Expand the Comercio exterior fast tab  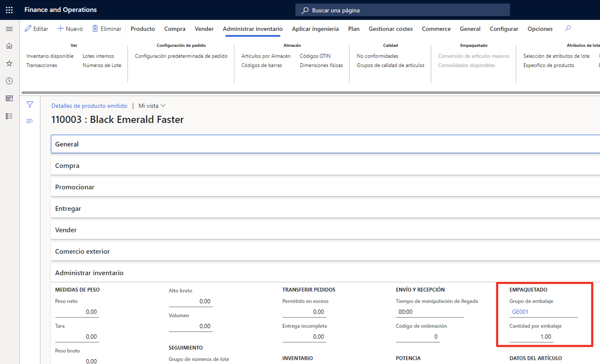click(x=325, y=252)
